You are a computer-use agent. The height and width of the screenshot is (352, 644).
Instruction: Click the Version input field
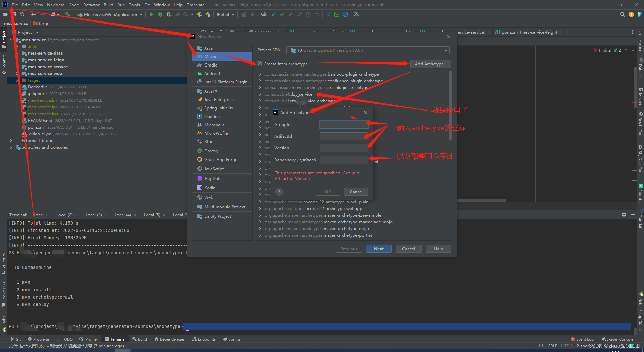(344, 148)
